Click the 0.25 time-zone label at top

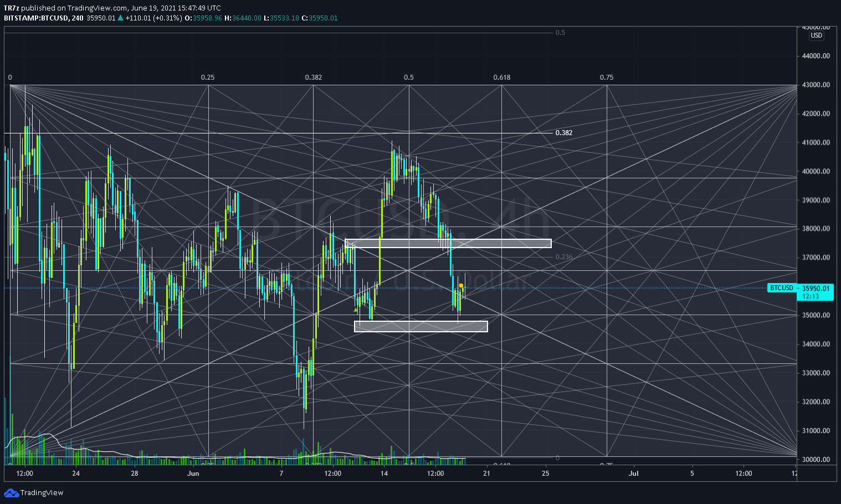coord(208,78)
